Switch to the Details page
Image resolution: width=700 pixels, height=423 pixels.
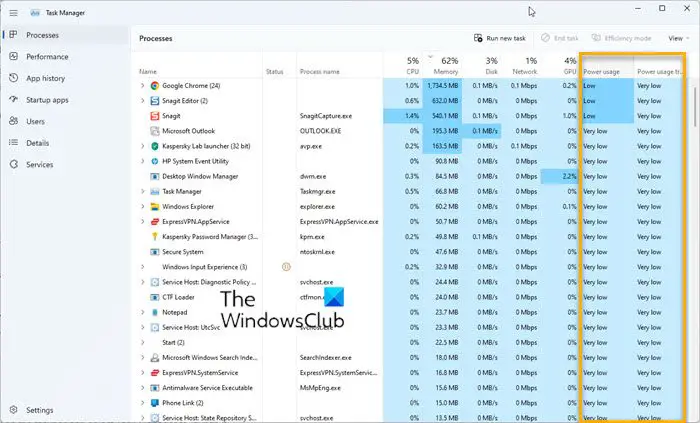pyautogui.click(x=38, y=143)
